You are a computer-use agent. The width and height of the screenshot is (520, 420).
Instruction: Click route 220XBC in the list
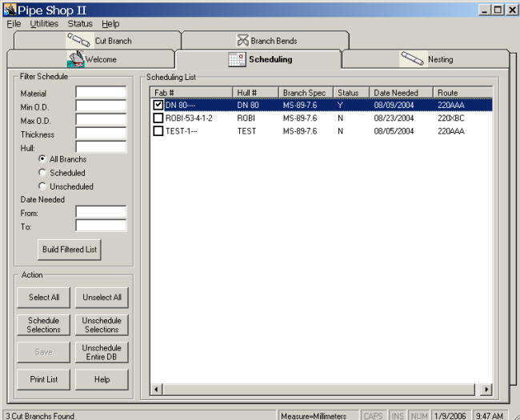pos(451,118)
